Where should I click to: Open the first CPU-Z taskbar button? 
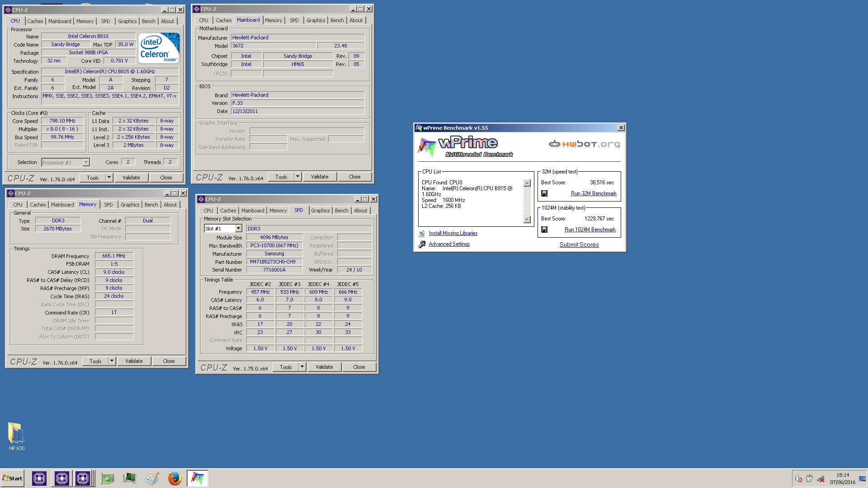39,478
